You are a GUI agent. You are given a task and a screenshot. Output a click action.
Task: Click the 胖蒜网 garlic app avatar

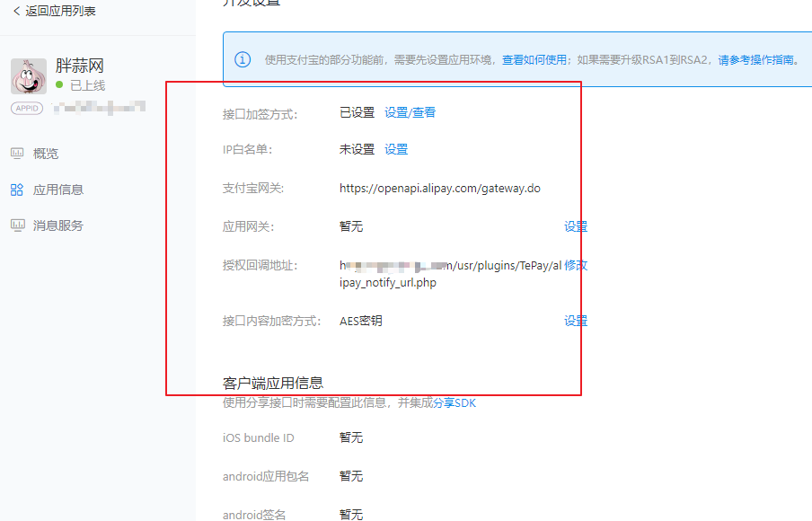tap(28, 76)
